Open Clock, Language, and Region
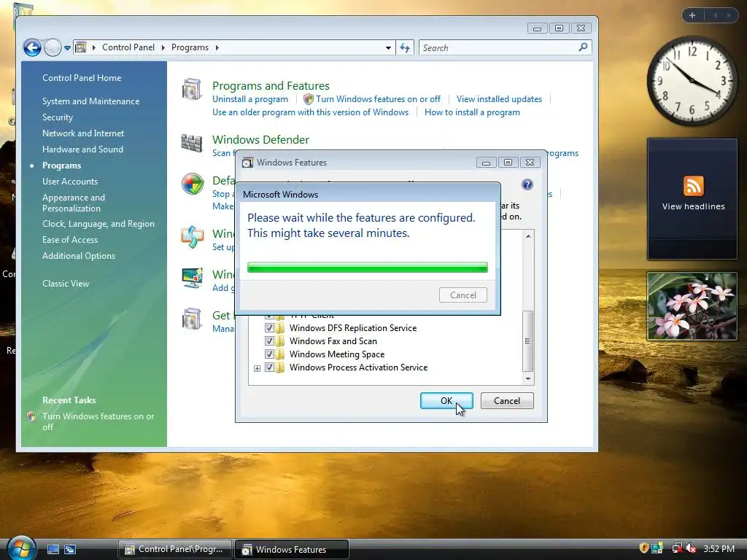This screenshot has width=747, height=560. click(98, 224)
